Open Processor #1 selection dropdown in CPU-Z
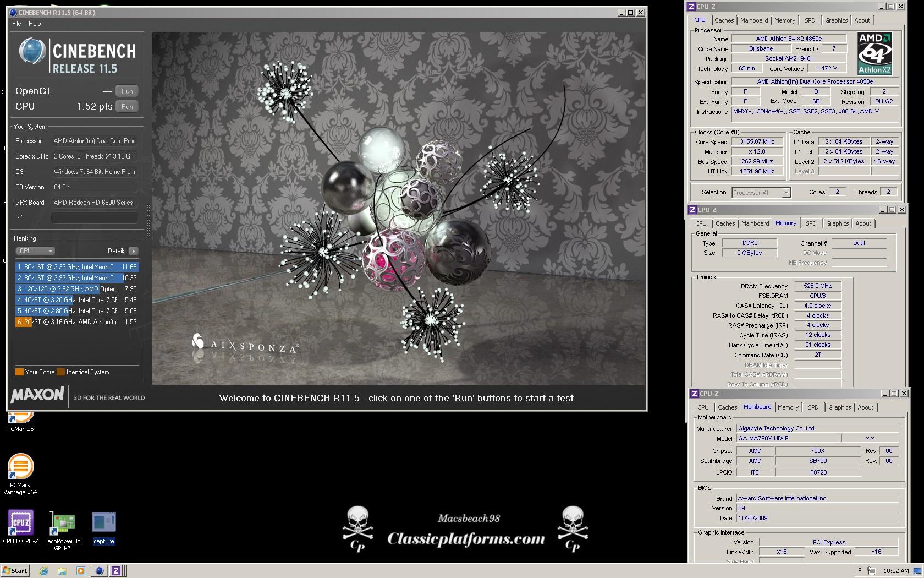The height and width of the screenshot is (578, 924). (761, 193)
